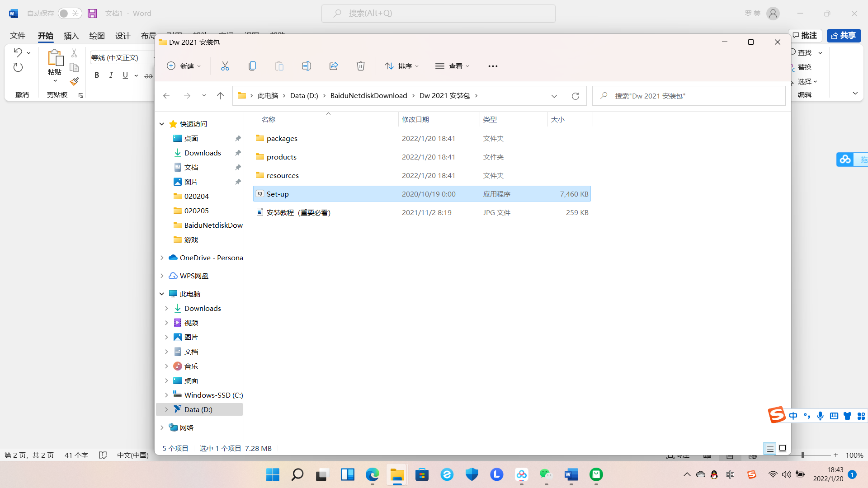Select the Set-up application file
868x488 pixels.
(x=277, y=193)
